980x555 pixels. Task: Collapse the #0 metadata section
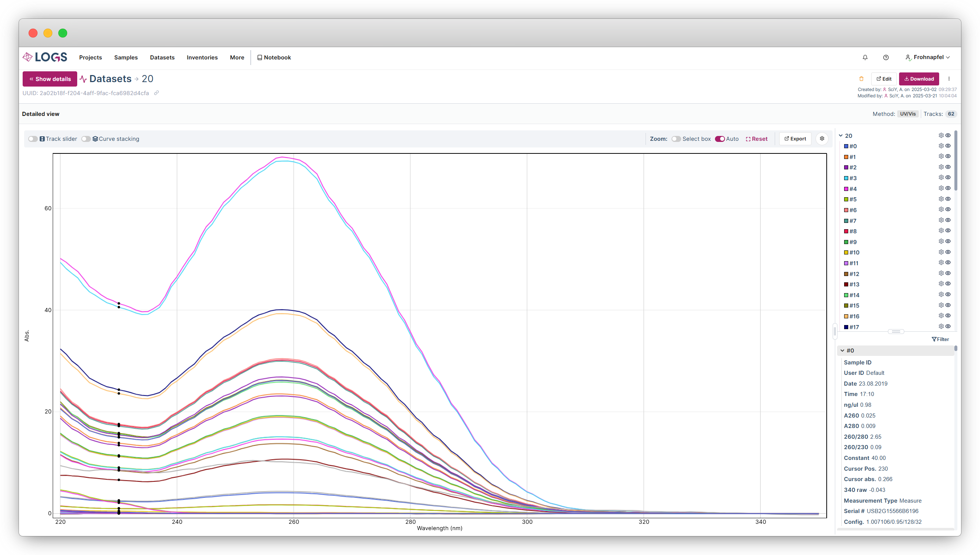(x=842, y=351)
